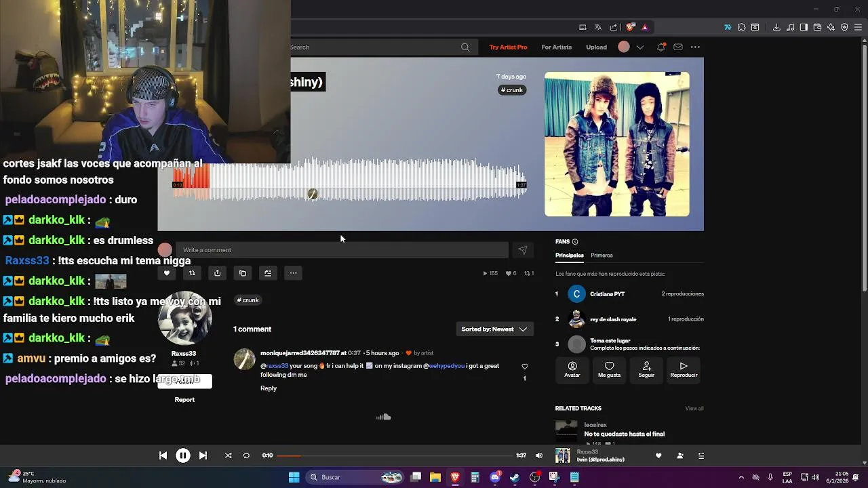Screen dimensions: 868x488
Task: Open Windows Start menu
Action: point(294,477)
